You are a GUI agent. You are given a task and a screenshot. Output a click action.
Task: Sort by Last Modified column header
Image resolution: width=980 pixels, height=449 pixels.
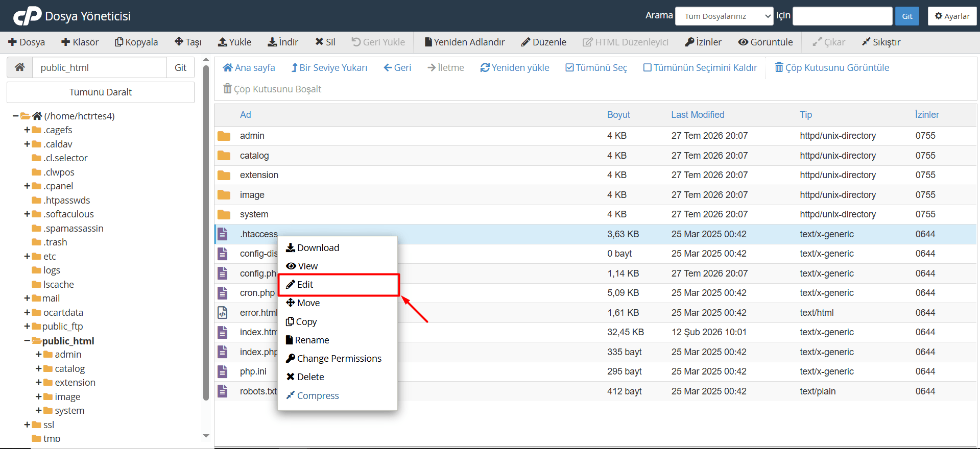click(698, 115)
